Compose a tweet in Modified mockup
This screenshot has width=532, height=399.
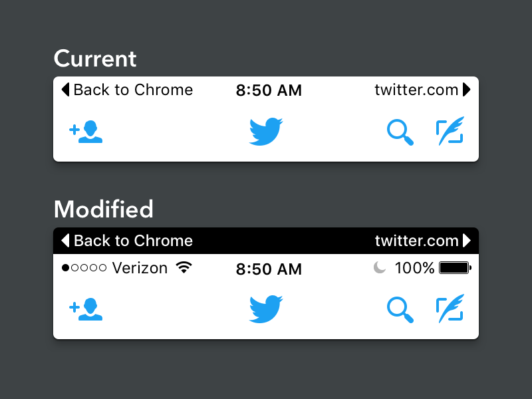point(450,309)
